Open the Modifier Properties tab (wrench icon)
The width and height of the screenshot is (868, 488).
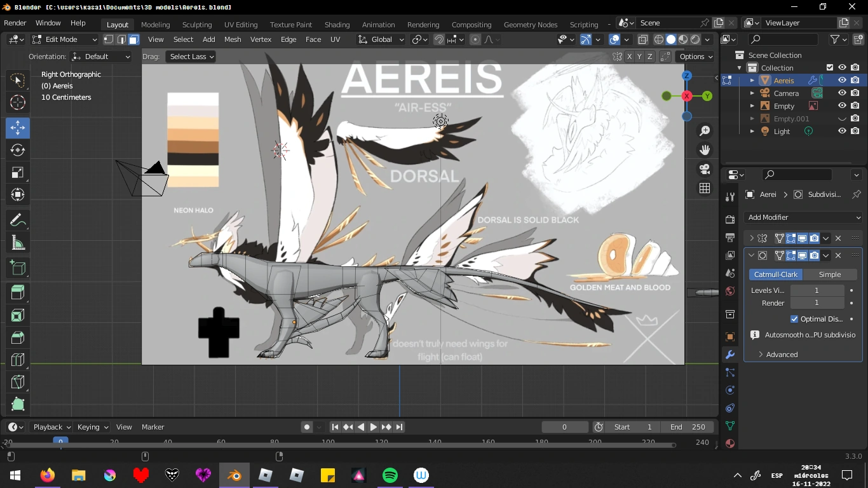pyautogui.click(x=729, y=355)
